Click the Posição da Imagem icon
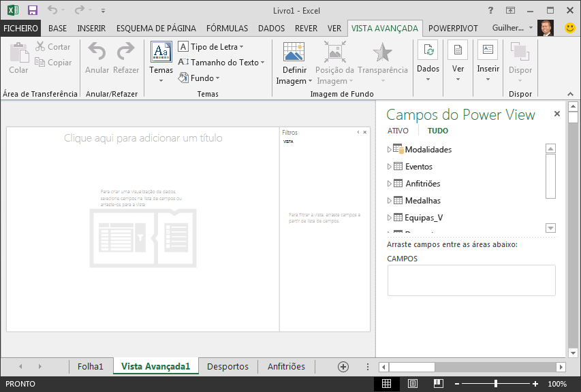The image size is (581, 392). [335, 52]
